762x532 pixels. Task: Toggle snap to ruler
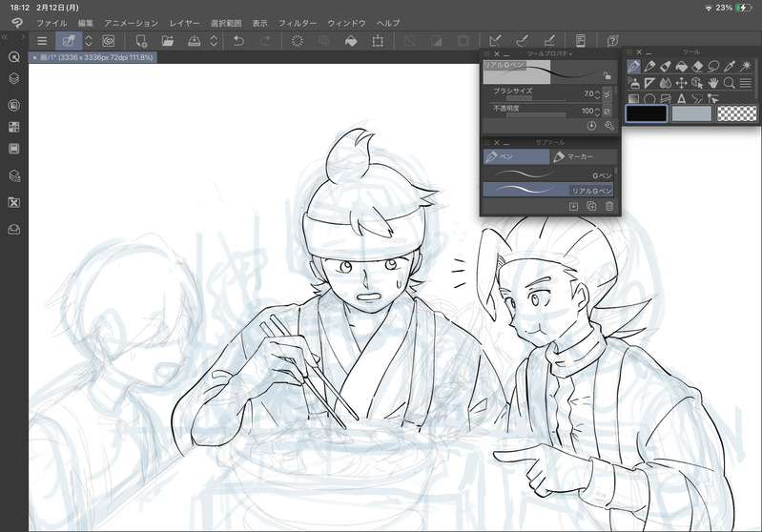pos(495,41)
